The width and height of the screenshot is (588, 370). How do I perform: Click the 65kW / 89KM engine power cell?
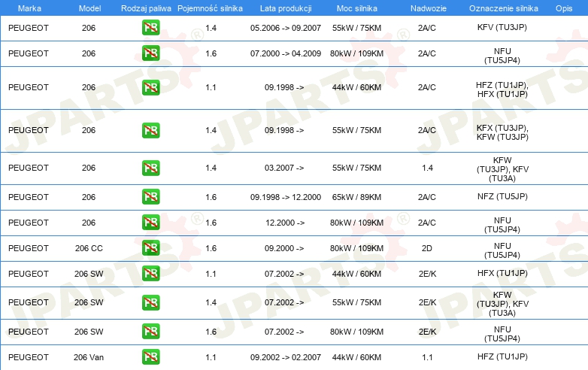(x=356, y=197)
